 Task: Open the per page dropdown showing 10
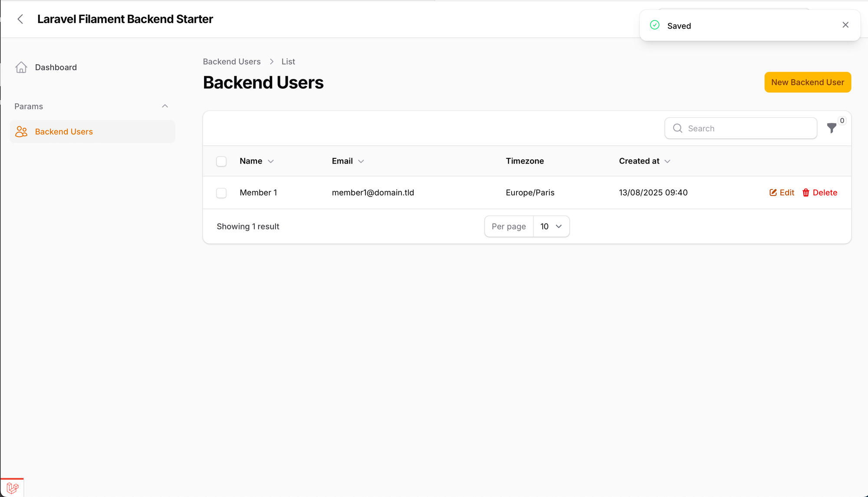click(551, 226)
